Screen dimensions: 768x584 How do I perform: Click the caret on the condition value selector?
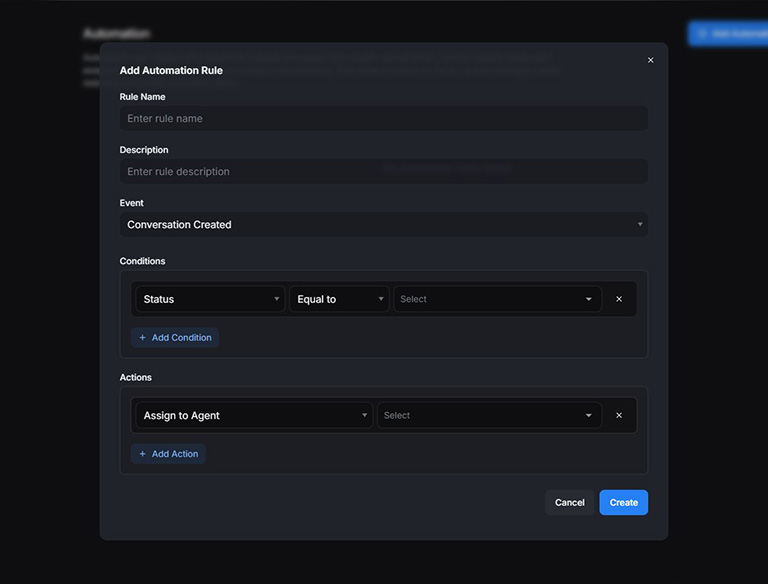pos(589,299)
